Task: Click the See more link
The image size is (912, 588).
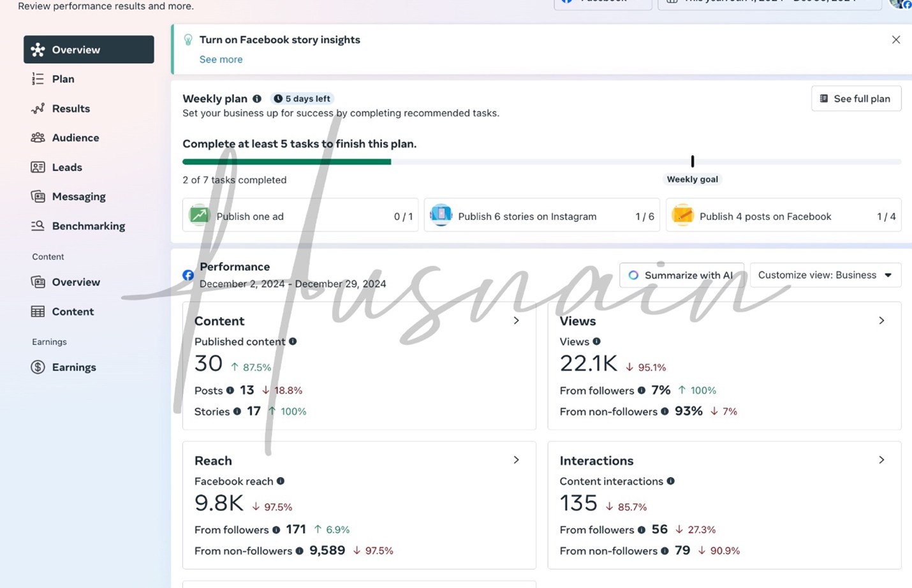Action: pyautogui.click(x=221, y=59)
